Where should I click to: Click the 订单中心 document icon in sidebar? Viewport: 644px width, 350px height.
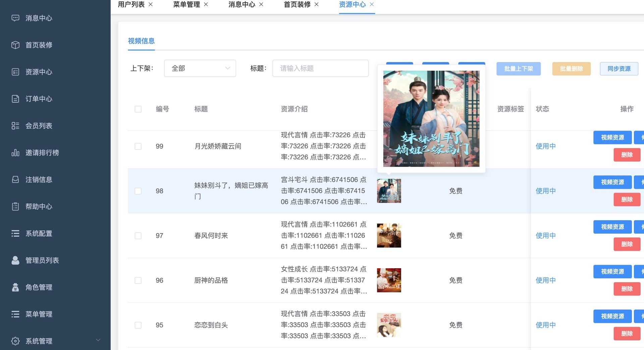click(x=15, y=99)
